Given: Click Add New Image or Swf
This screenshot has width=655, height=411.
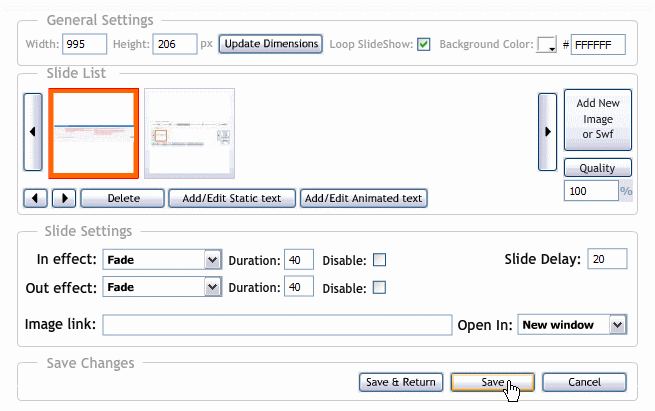Looking at the screenshot, I should coord(598,119).
